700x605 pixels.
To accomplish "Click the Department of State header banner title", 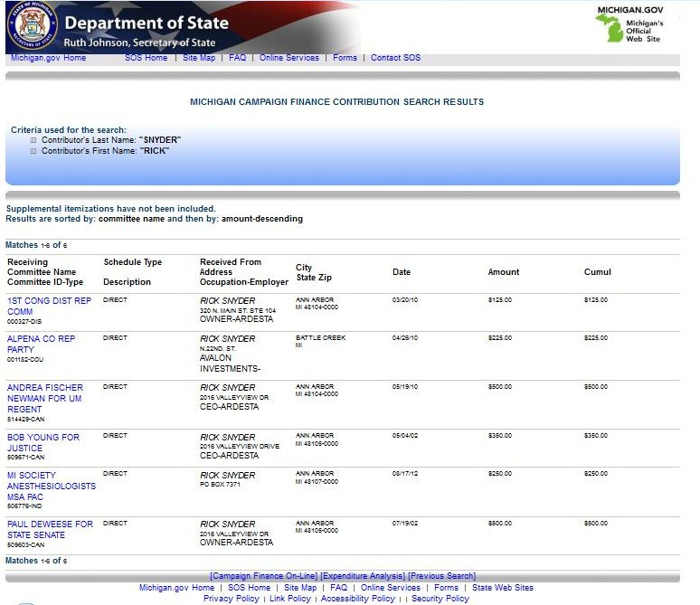I will click(x=147, y=24).
